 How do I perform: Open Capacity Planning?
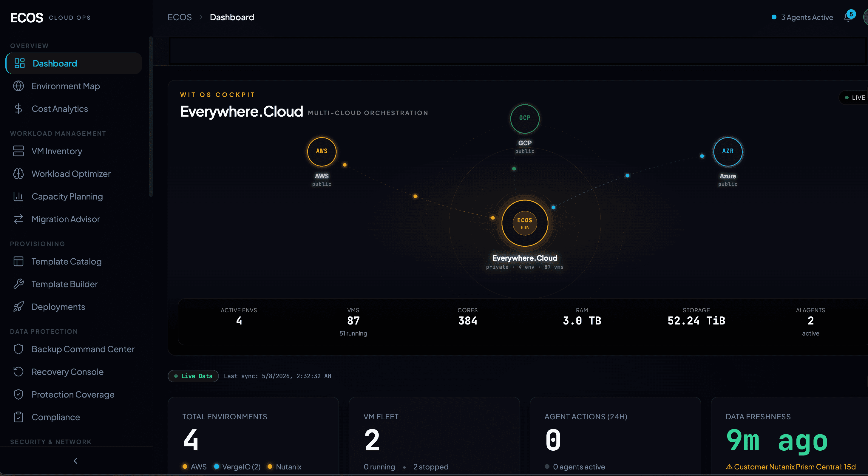[73, 196]
